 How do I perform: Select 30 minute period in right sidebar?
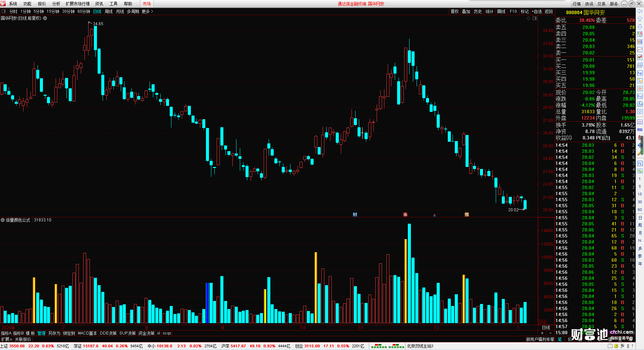click(x=640, y=202)
